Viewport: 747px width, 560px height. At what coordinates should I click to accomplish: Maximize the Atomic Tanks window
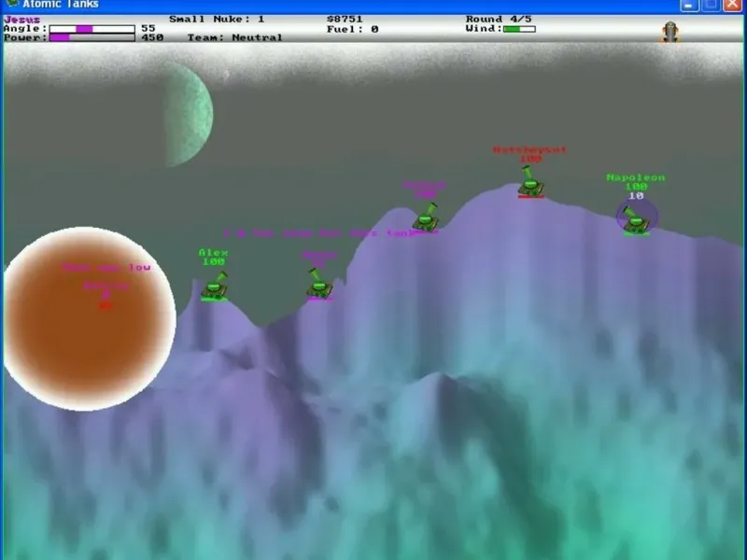pyautogui.click(x=711, y=5)
